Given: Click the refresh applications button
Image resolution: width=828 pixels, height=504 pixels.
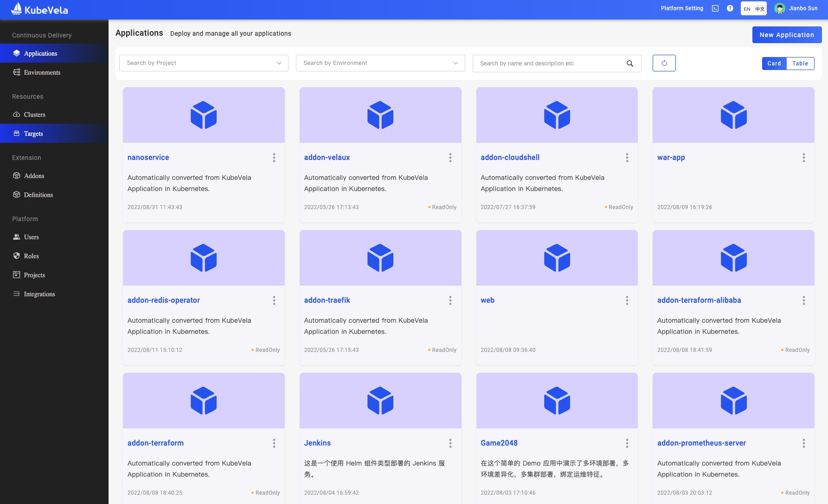Looking at the screenshot, I should (x=664, y=63).
